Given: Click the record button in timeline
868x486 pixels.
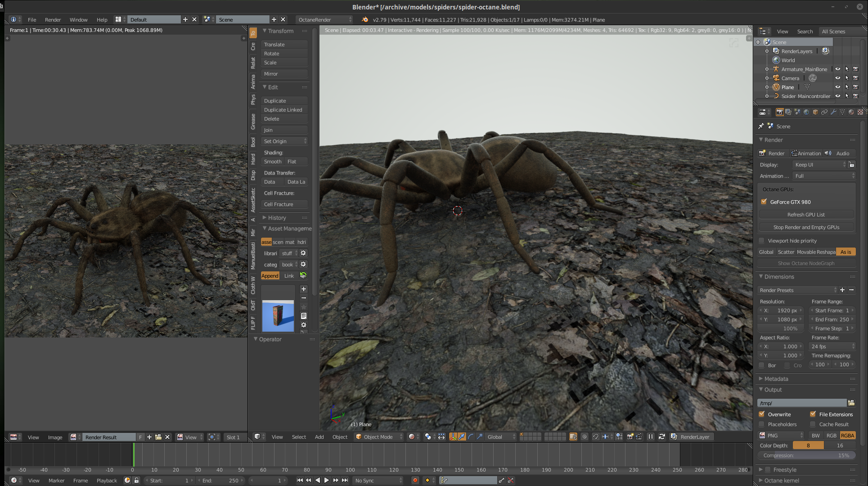Looking at the screenshot, I should (x=415, y=481).
